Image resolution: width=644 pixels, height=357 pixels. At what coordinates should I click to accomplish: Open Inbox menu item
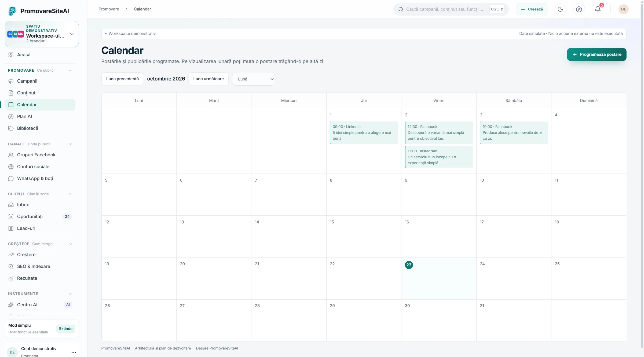click(40, 205)
